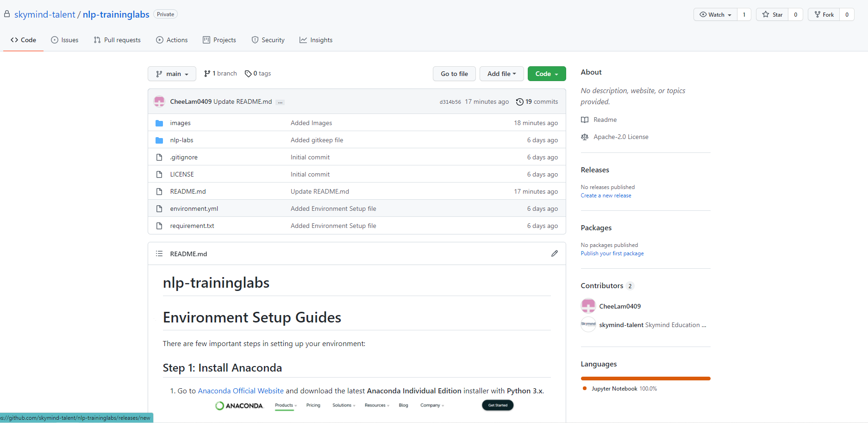Click the Go to file button
The height and width of the screenshot is (423, 868).
coord(454,74)
